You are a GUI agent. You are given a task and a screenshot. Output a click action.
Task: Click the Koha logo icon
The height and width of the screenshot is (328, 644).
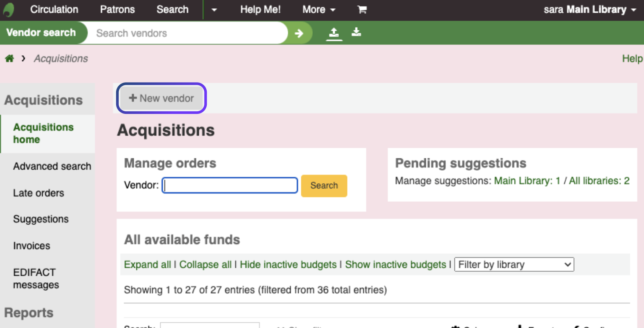9,10
